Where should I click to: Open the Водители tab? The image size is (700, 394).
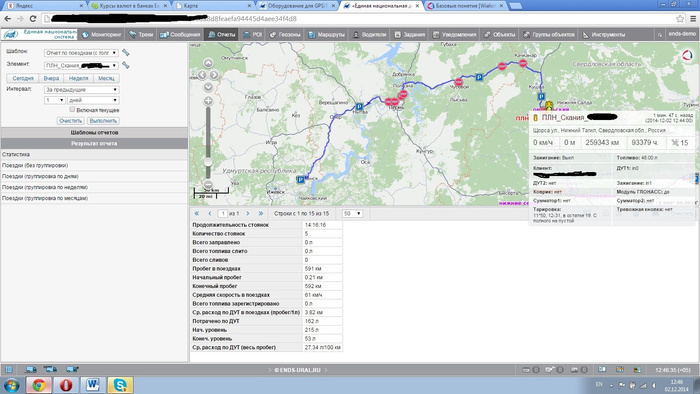tap(369, 34)
